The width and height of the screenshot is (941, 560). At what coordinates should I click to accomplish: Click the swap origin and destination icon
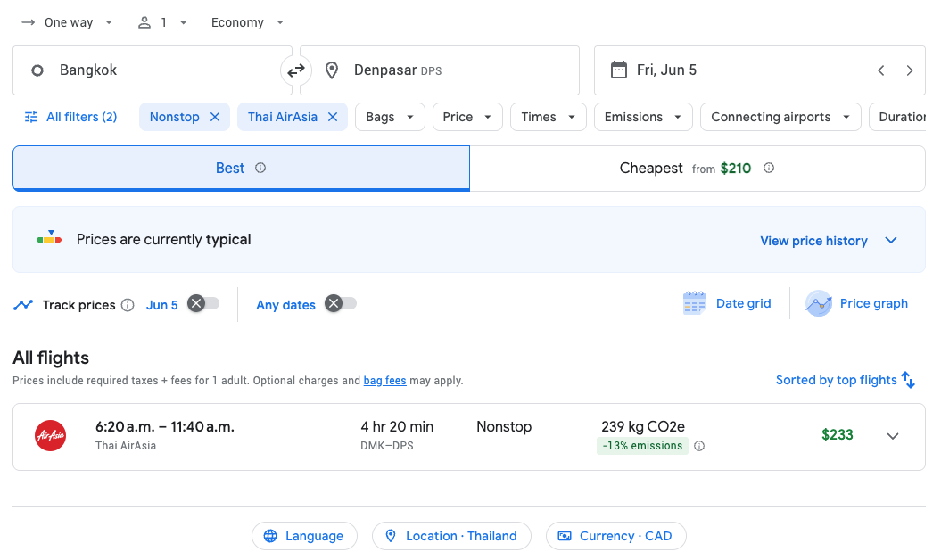(295, 70)
